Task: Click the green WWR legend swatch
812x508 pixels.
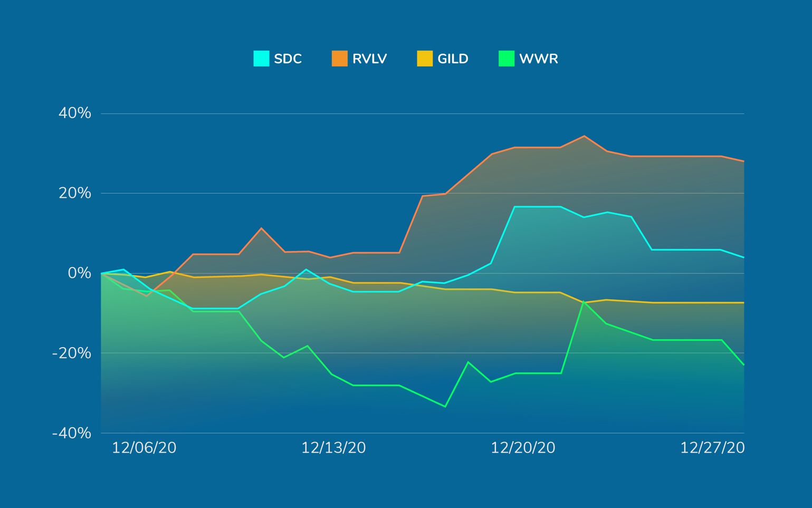Action: click(x=507, y=59)
